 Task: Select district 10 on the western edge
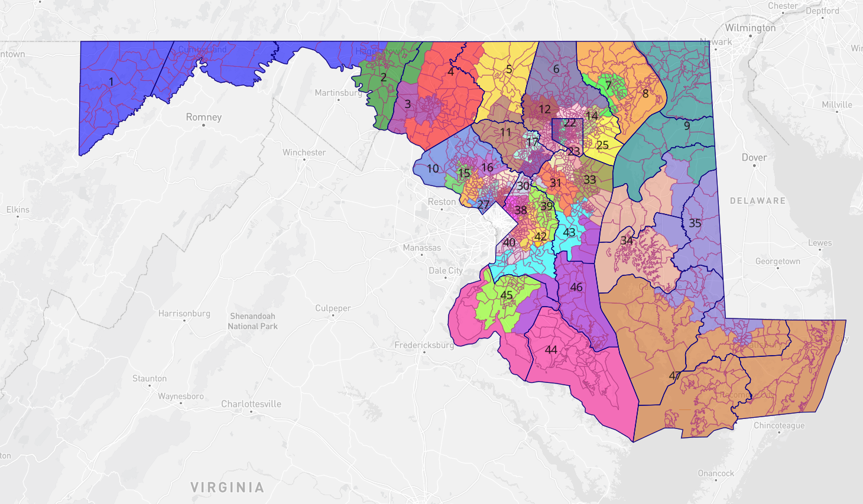[433, 169]
